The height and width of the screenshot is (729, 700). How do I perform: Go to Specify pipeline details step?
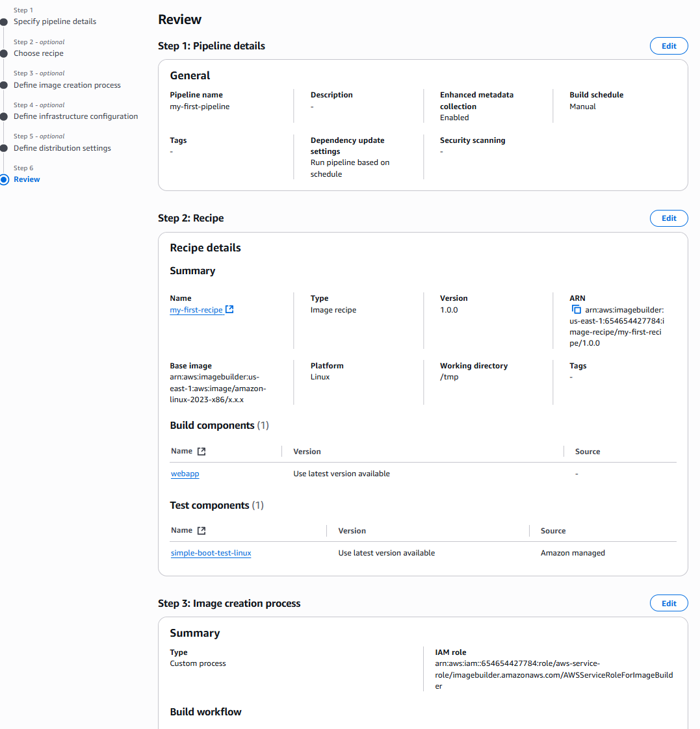click(x=55, y=21)
